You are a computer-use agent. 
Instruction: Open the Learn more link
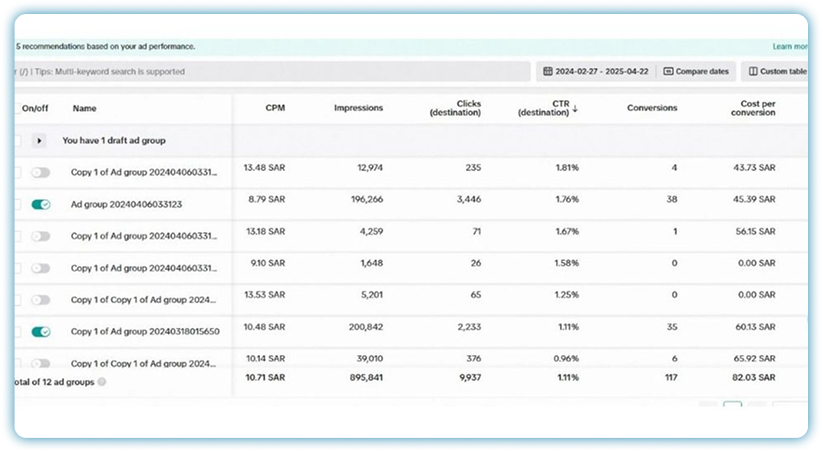[x=790, y=46]
